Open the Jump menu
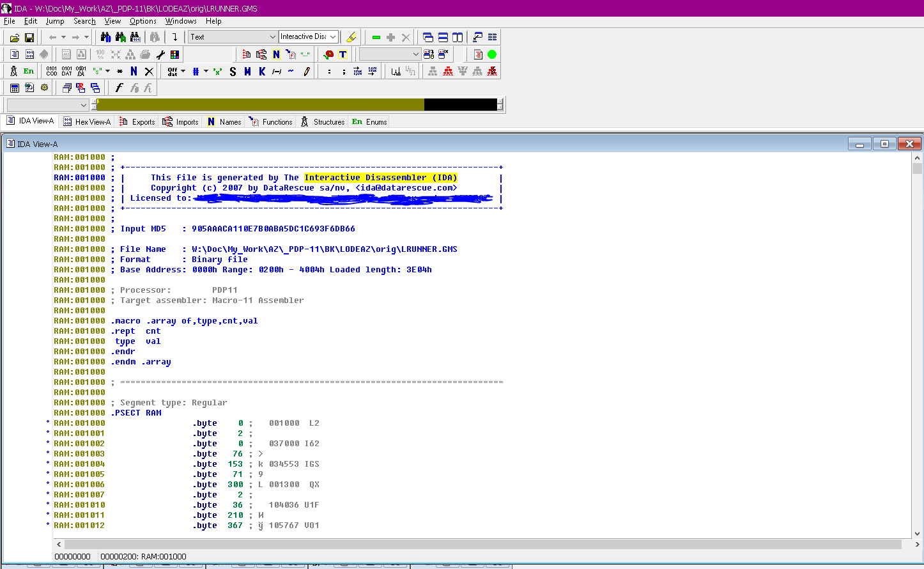Screen dimensions: 924x569 point(55,21)
